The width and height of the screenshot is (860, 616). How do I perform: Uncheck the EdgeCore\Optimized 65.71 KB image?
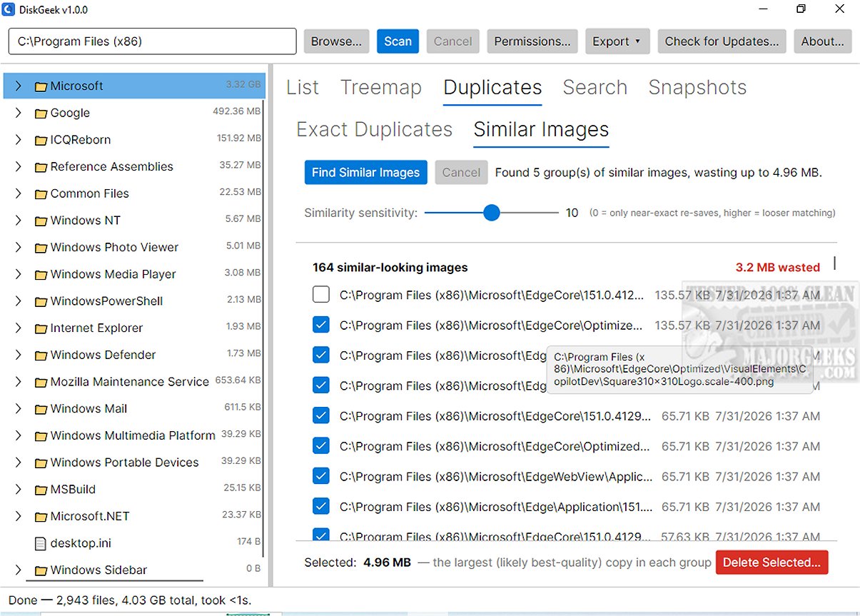pyautogui.click(x=321, y=446)
